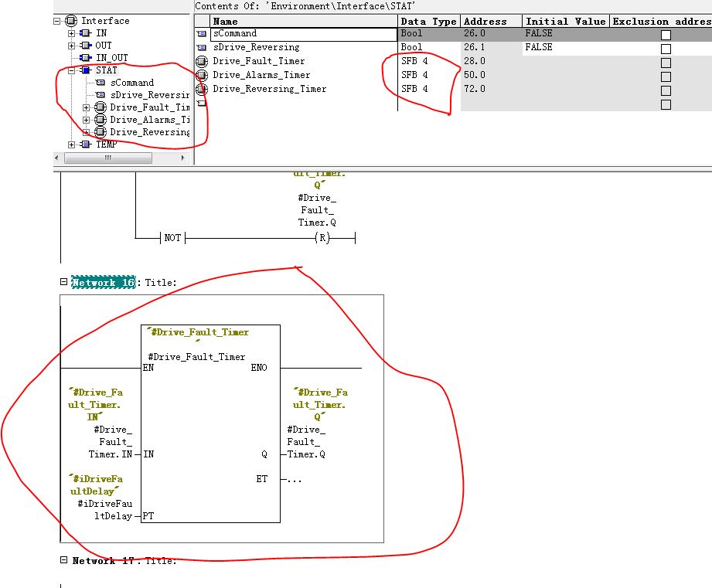Collapse the Interface root node
The image size is (712, 588).
tap(56, 21)
